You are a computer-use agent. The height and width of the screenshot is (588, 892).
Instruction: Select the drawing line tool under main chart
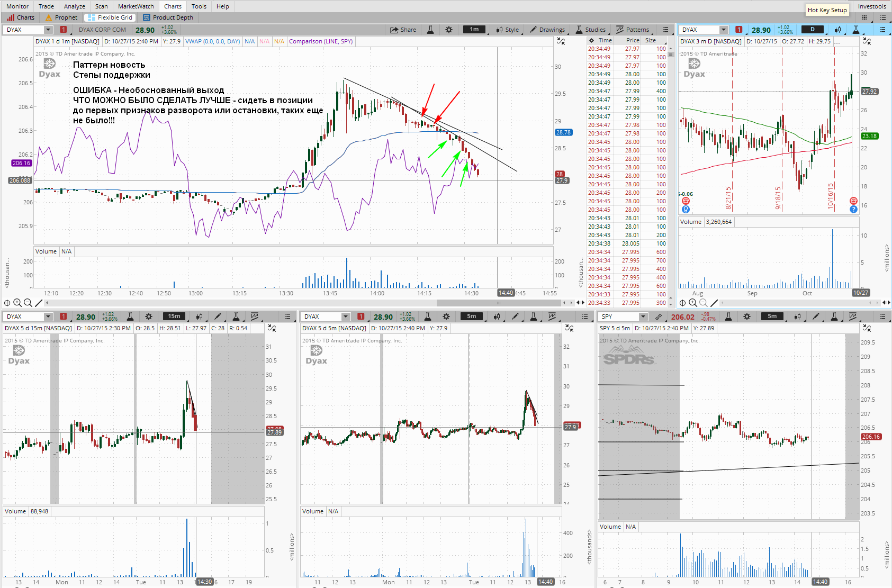pyautogui.click(x=40, y=303)
